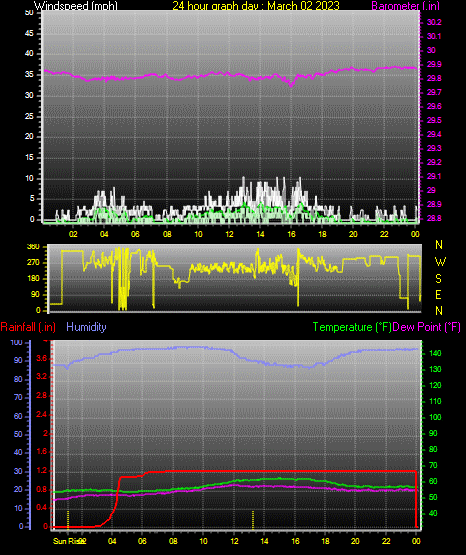Click the 2.8 value on the rainfall axis
The height and width of the screenshot is (555, 466).
pyautogui.click(x=42, y=396)
